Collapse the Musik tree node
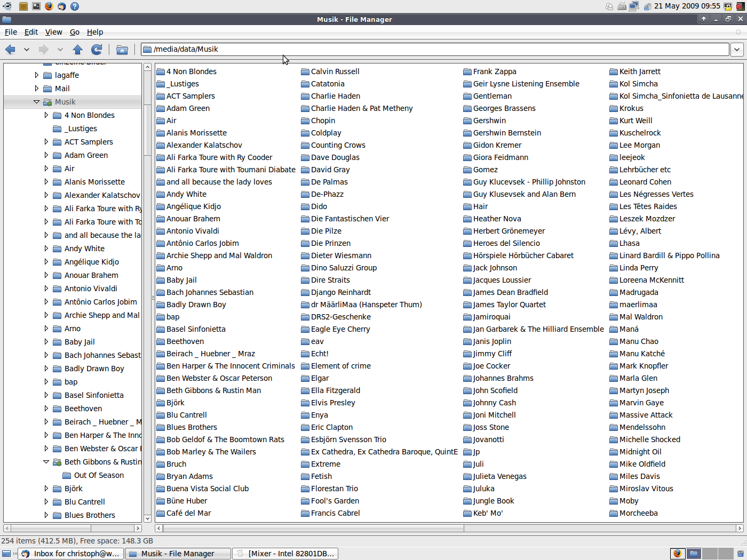 click(36, 102)
